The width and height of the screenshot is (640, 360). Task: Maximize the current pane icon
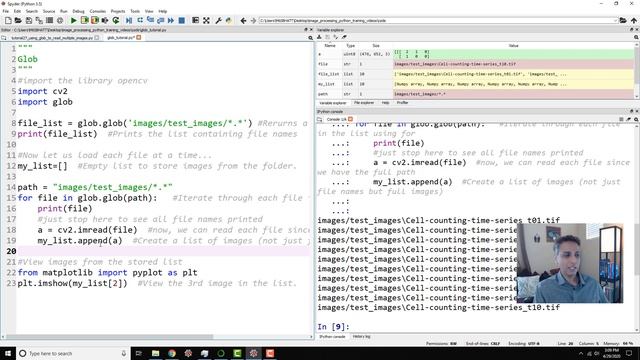[196, 20]
